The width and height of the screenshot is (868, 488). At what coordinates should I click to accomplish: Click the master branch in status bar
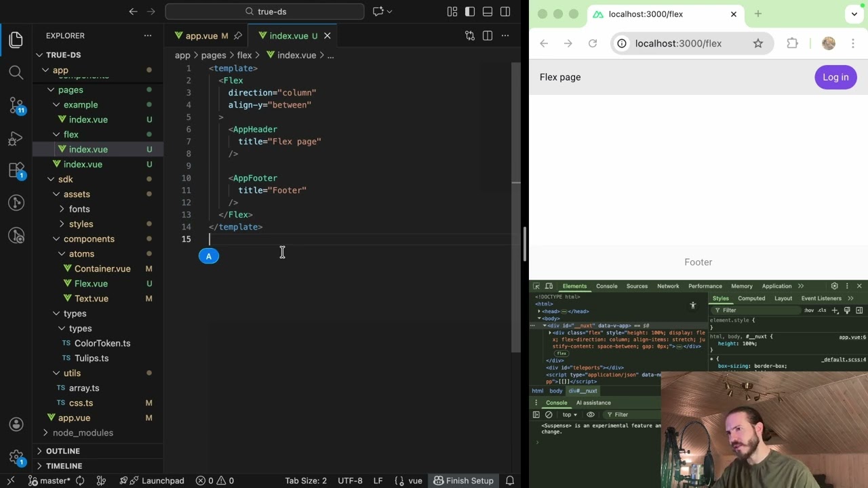49,481
